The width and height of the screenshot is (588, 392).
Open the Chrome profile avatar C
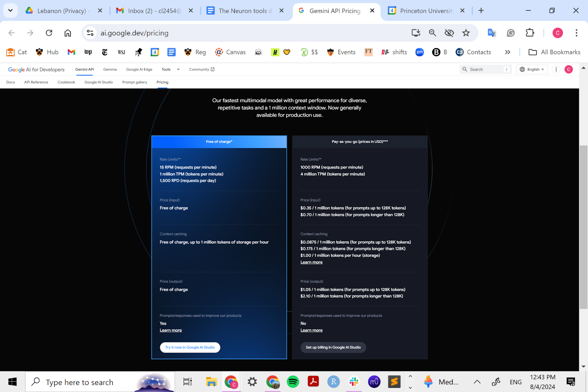click(x=557, y=33)
